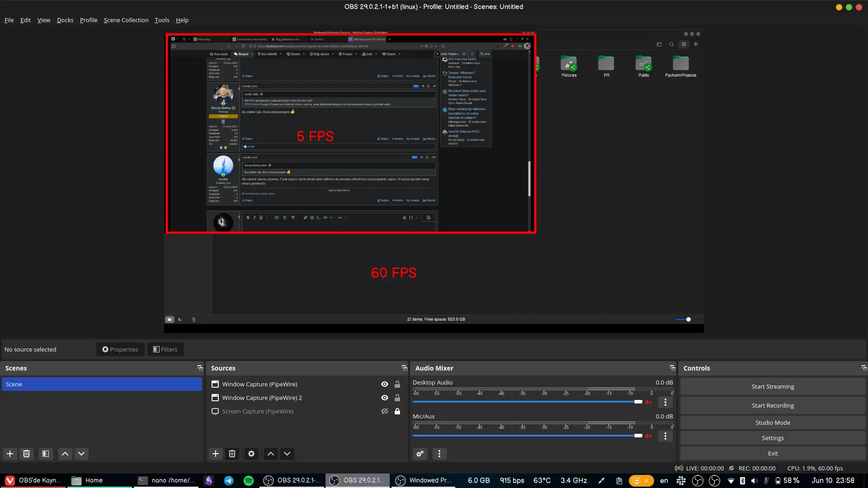Viewport: 868px width, 488px height.
Task: Toggle microphone mute in system tray
Action: click(766, 481)
